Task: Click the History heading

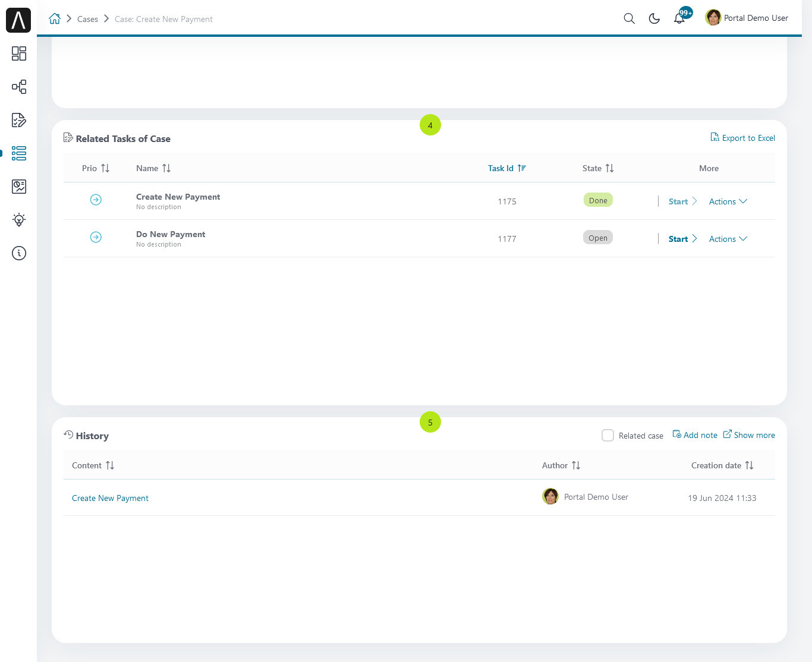Action: [92, 436]
